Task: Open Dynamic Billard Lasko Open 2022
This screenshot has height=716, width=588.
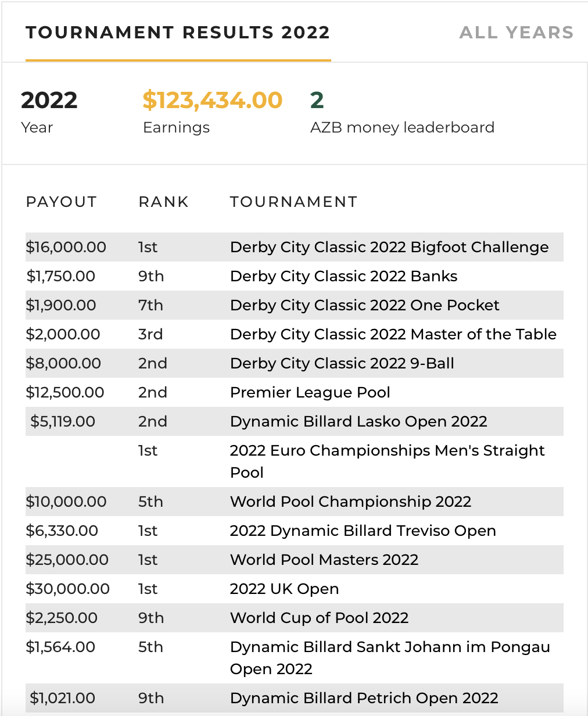Action: [358, 421]
